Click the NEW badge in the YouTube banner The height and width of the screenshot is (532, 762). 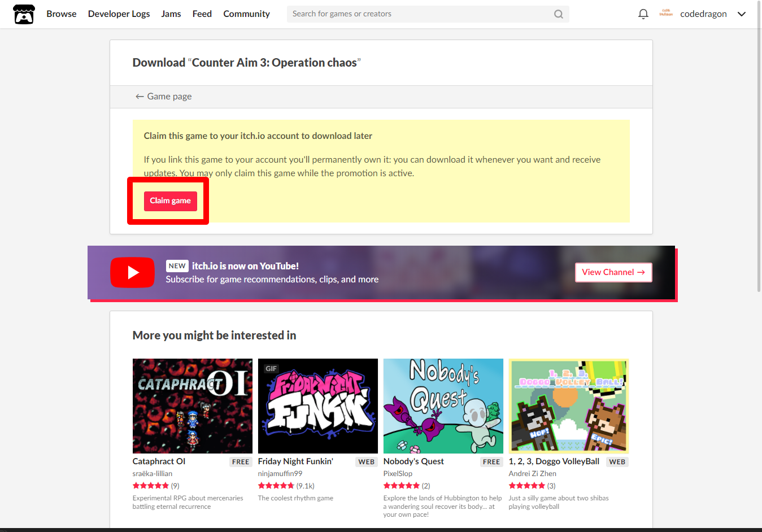click(x=177, y=266)
